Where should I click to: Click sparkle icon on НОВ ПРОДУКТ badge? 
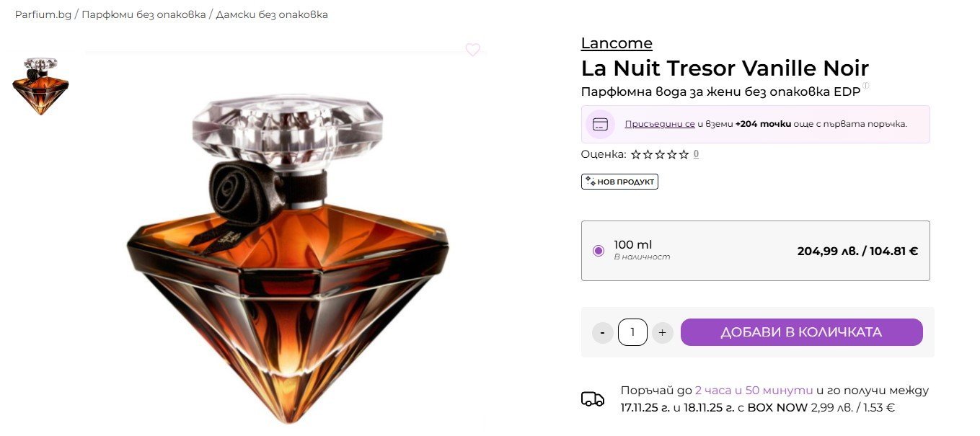point(590,182)
